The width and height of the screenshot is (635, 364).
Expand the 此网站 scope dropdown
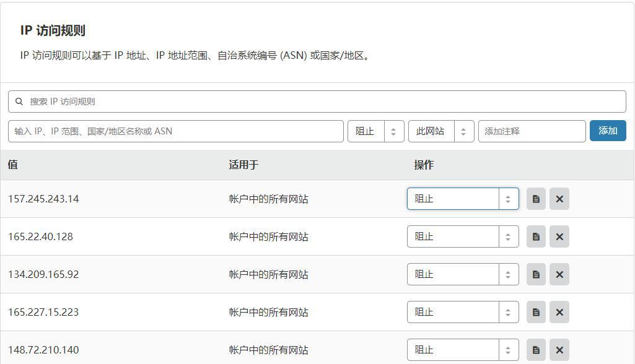pyautogui.click(x=441, y=131)
